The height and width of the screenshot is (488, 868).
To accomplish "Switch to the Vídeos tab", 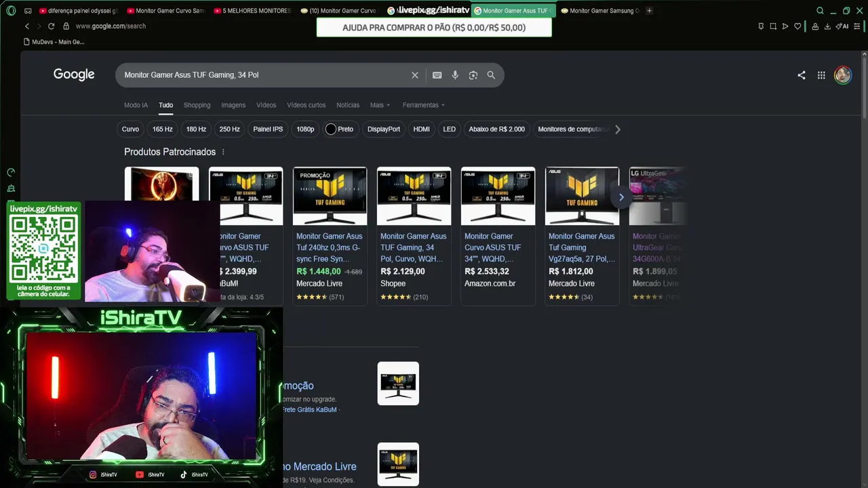I will pos(266,105).
